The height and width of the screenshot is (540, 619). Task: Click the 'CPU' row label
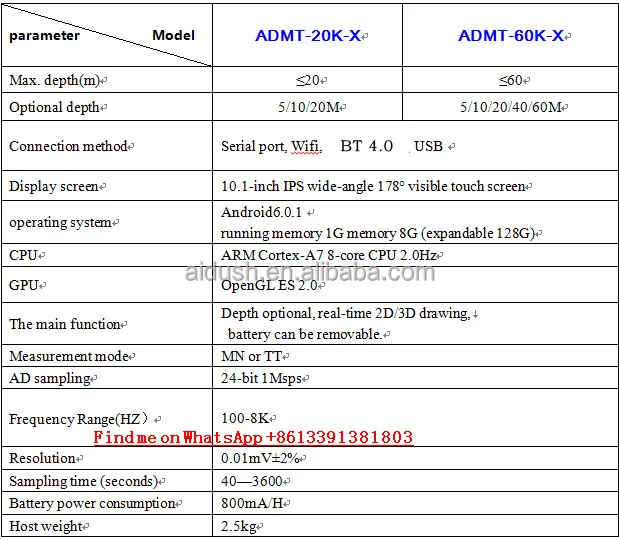[x=23, y=255]
